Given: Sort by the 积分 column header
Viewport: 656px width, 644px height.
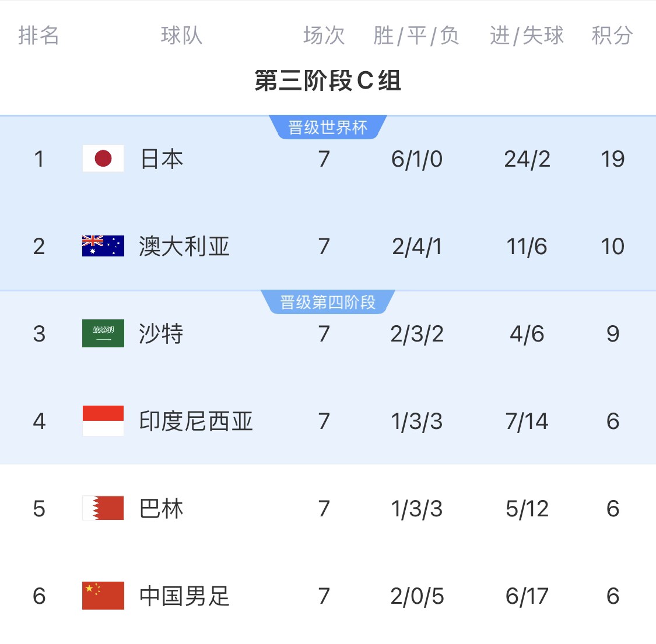Looking at the screenshot, I should point(612,36).
